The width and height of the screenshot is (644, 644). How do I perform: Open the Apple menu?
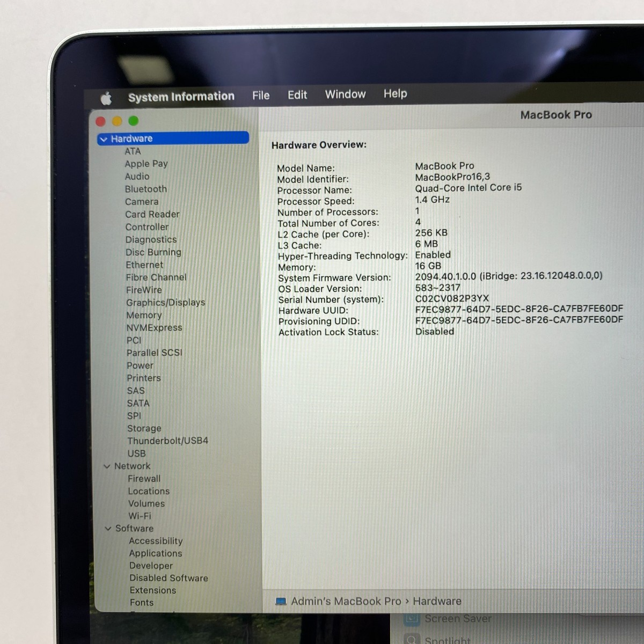point(106,98)
